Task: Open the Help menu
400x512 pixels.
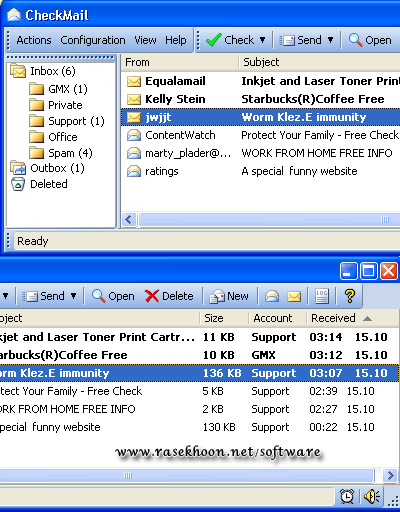Action: (x=176, y=40)
